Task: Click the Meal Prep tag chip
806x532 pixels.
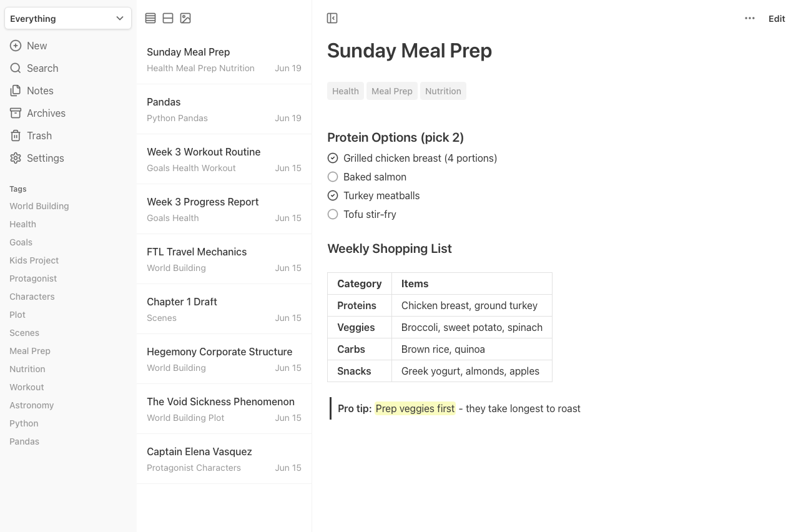Action: 392,91
